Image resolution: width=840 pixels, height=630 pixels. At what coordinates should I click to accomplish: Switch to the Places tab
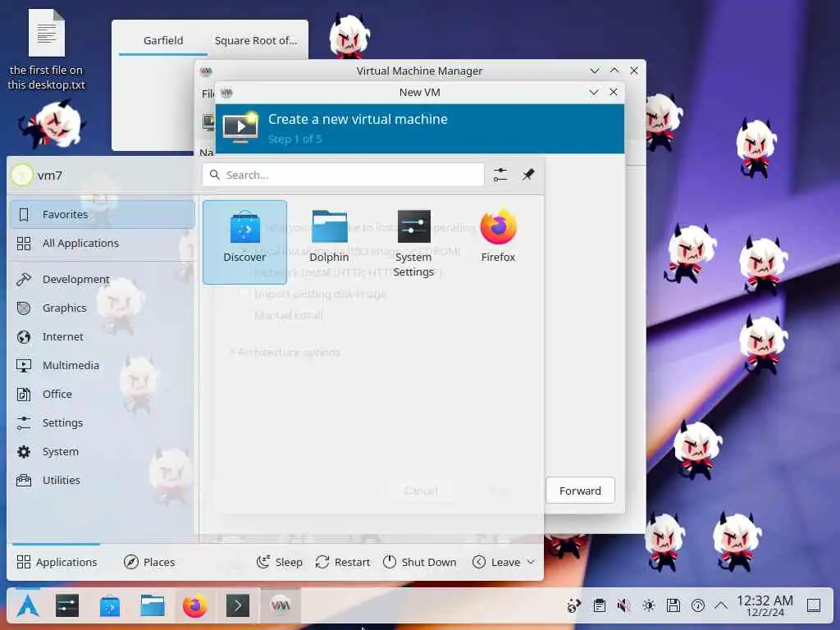coord(149,562)
